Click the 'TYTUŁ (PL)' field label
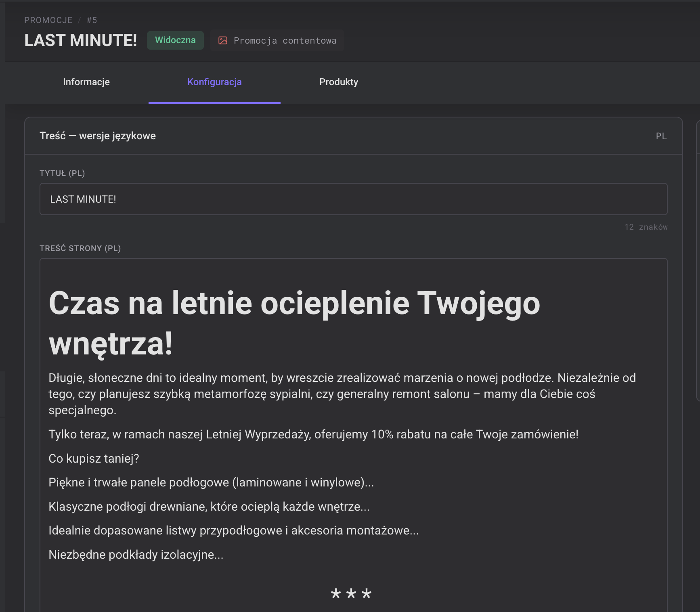This screenshot has height=612, width=700. (62, 173)
